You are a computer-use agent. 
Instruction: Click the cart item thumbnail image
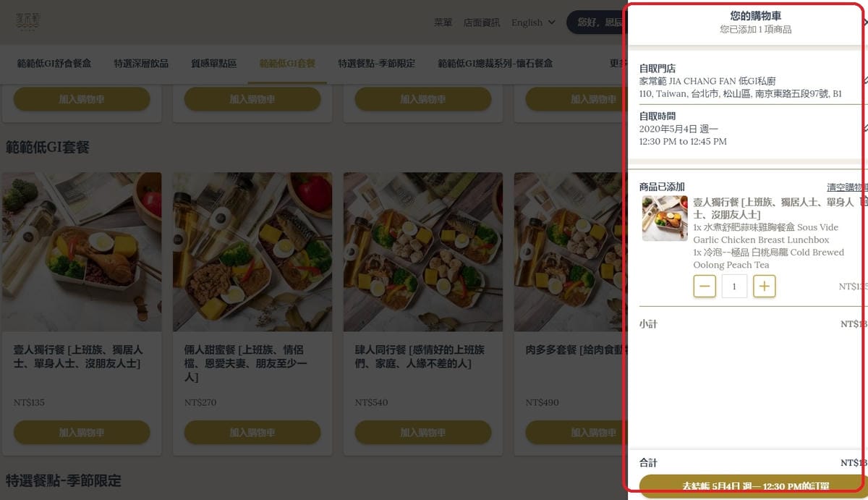(665, 219)
